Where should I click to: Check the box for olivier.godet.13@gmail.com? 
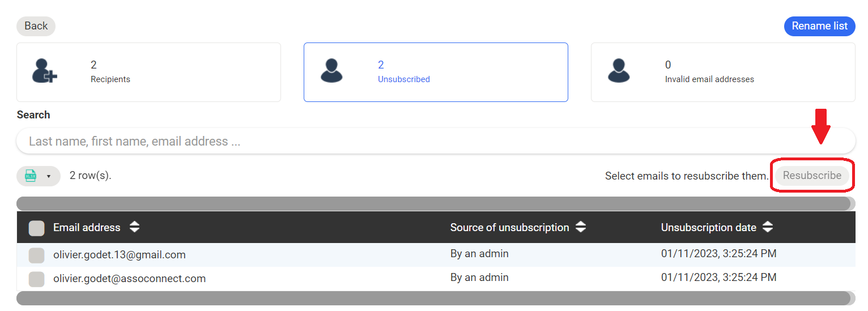[x=37, y=255]
